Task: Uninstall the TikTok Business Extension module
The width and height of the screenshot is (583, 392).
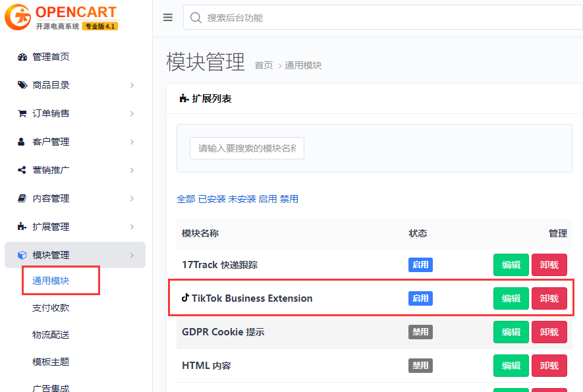Action: click(x=549, y=298)
